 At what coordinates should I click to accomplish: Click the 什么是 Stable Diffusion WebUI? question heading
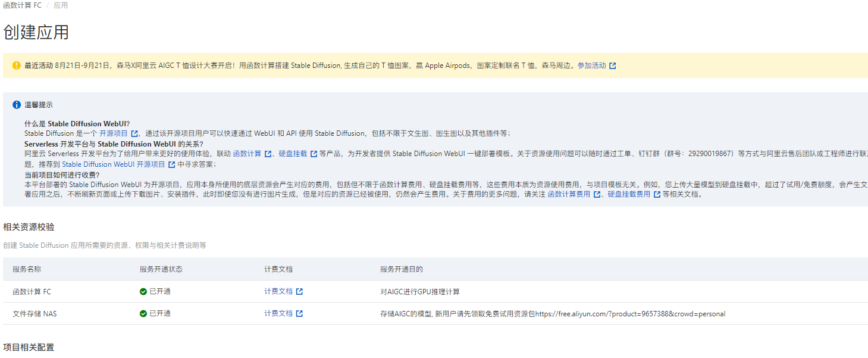tap(77, 124)
